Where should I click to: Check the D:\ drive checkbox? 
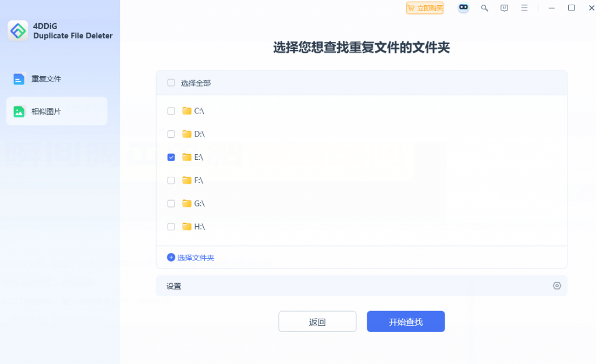tap(171, 134)
